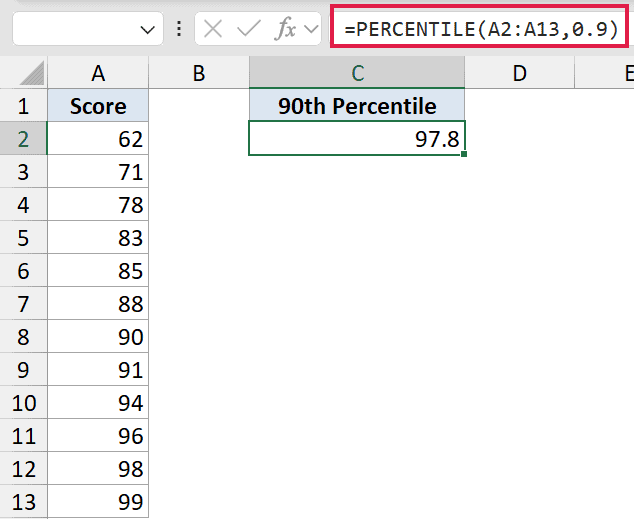Select row 12 header
The image size is (634, 519).
pyautogui.click(x=23, y=469)
